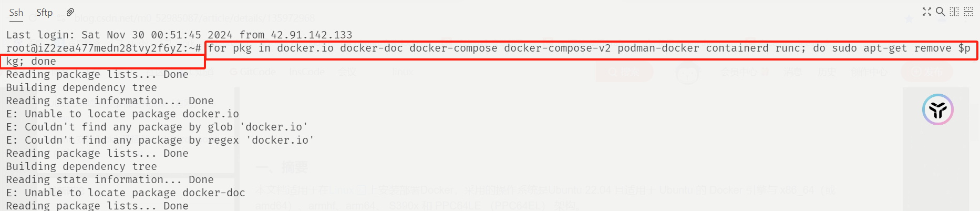Switch to the Ssh tab
Image resolution: width=980 pixels, height=211 pixels.
click(16, 12)
